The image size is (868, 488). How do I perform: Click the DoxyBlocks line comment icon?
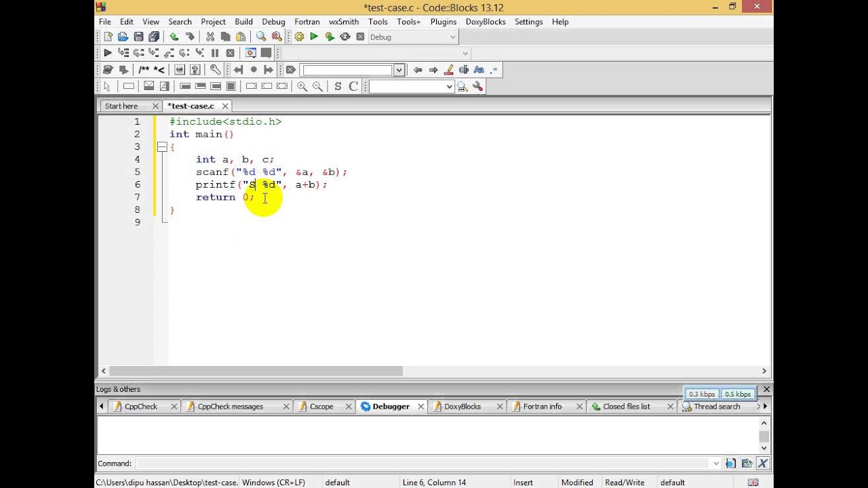159,69
